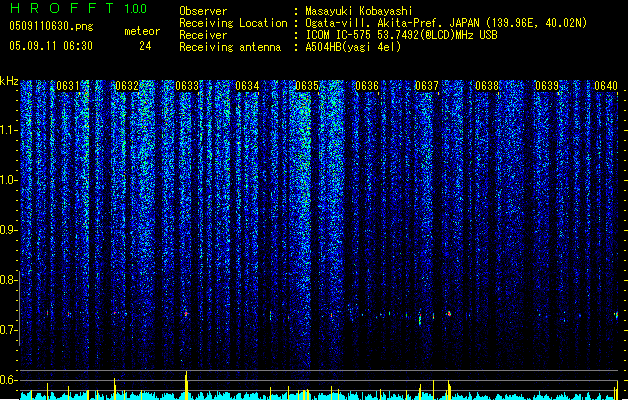This screenshot has width=629, height=400.
Task: Click the tallest yellow echo spike below 0633
Action: [186, 385]
